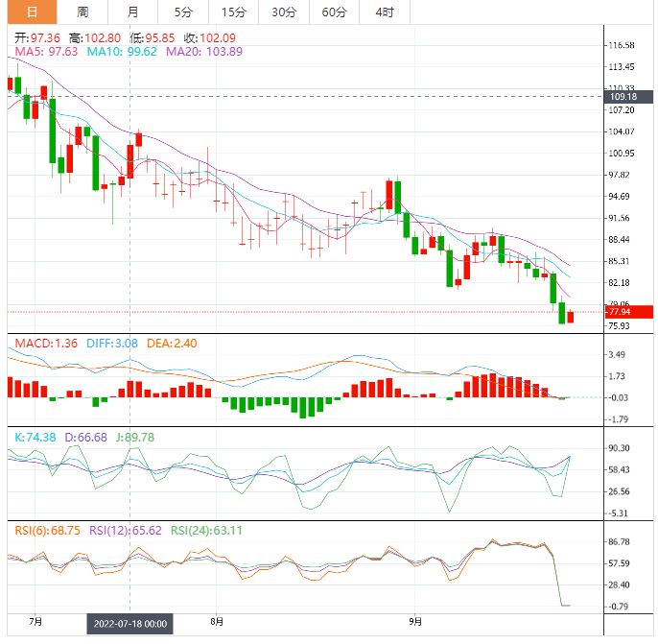
Task: Click the 7月 label on time axis
Action: [35, 621]
